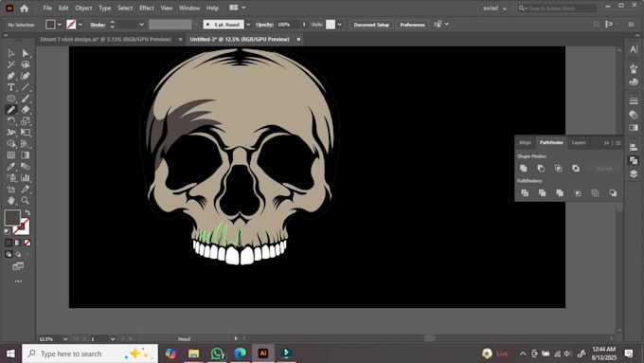Open the Window menu
Image resolution: width=644 pixels, height=363 pixels.
(x=189, y=9)
